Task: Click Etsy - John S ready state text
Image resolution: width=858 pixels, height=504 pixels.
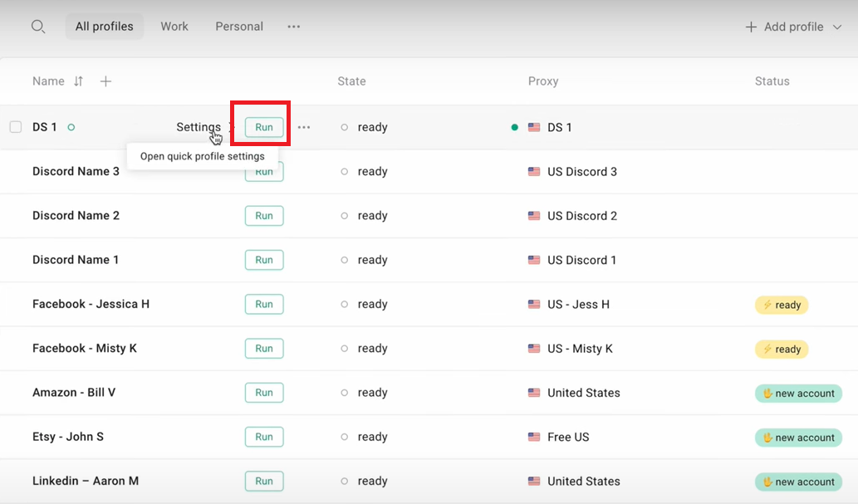Action: click(373, 437)
